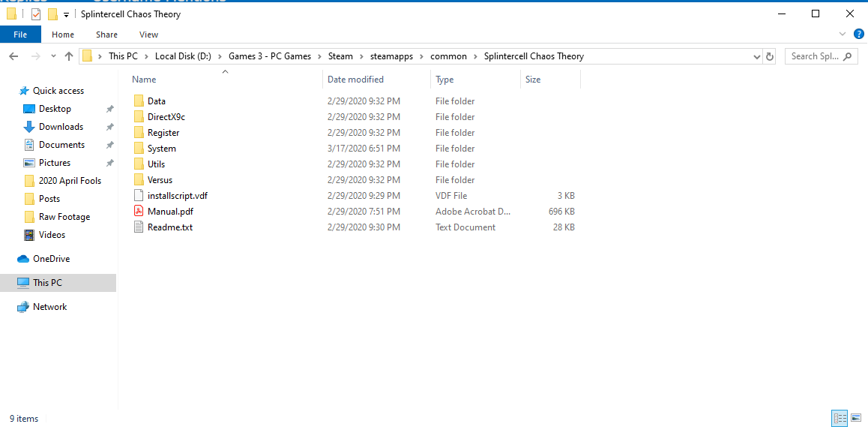Open Raw Footage folder in navigation pane
Viewport: 868px width, 427px height.
[x=64, y=217]
